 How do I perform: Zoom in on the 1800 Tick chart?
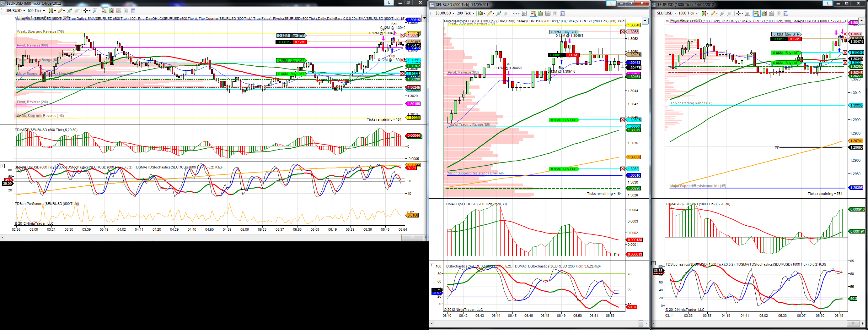(722, 13)
